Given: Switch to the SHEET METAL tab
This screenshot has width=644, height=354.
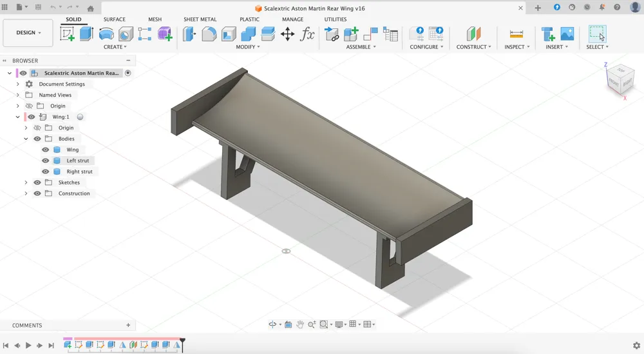Looking at the screenshot, I should tap(200, 19).
